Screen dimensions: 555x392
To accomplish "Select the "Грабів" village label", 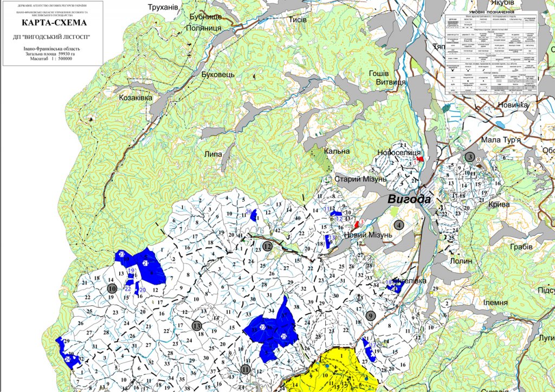I will pyautogui.click(x=521, y=247).
